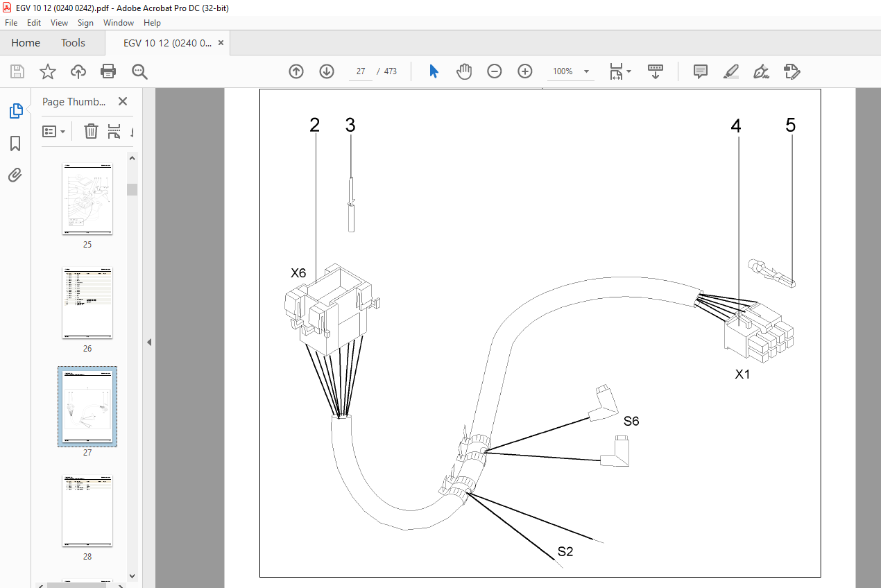This screenshot has height=588, width=881.
Task: Open the edit and share tool
Action: [792, 71]
